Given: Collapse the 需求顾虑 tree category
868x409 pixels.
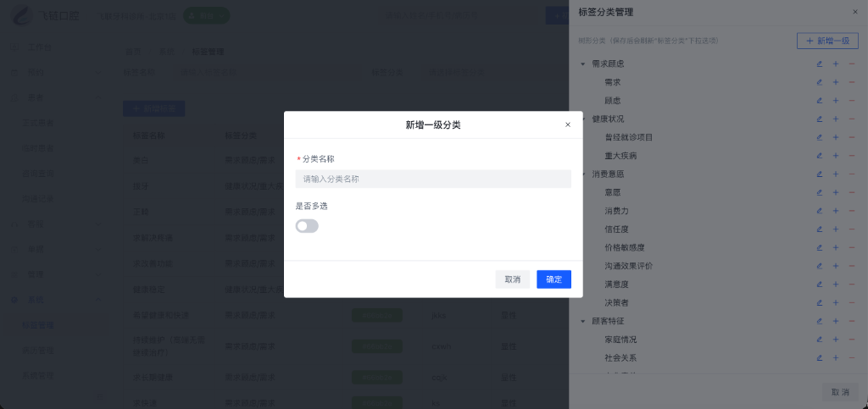Looking at the screenshot, I should point(582,64).
